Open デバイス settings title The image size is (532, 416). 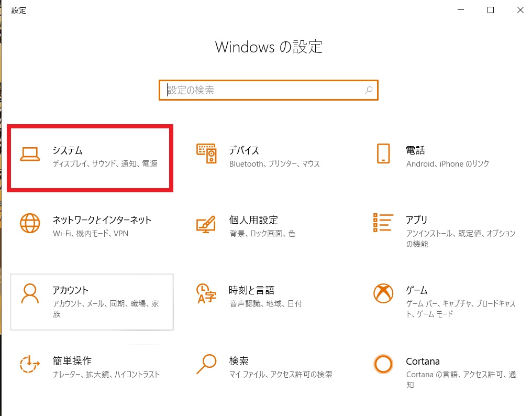pyautogui.click(x=244, y=150)
